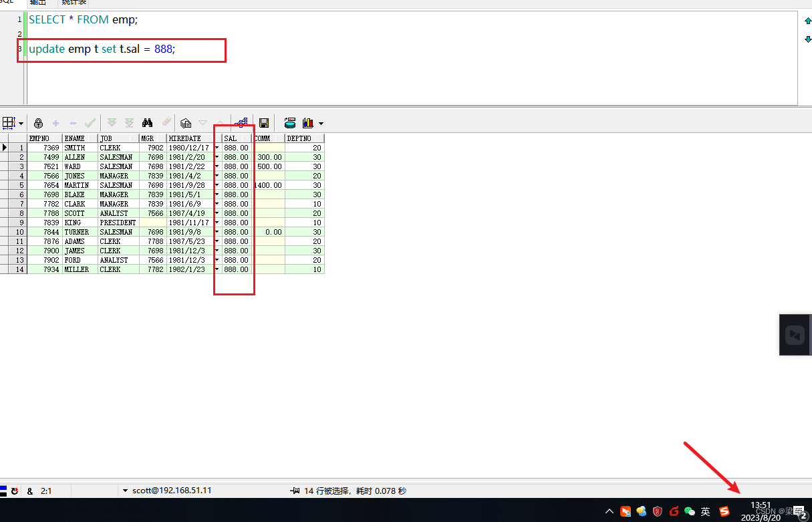The height and width of the screenshot is (522, 812).
Task: Click the floppy disk save icon
Action: coord(264,123)
